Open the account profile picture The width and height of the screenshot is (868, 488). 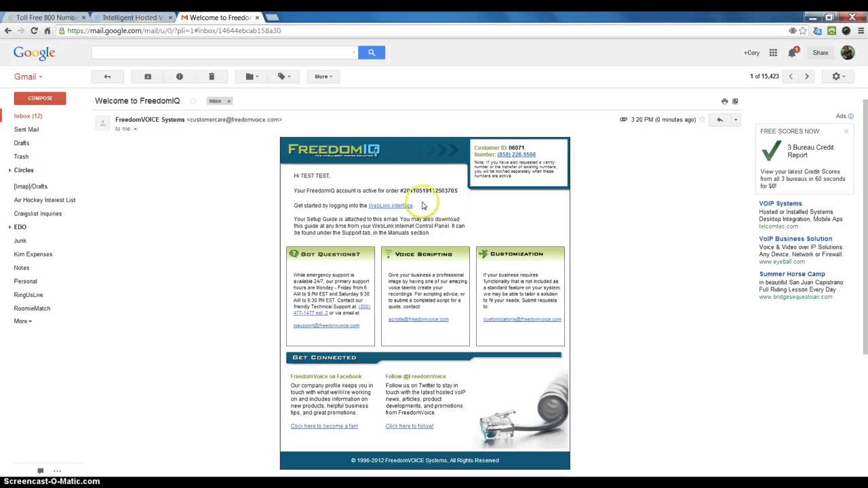tap(847, 52)
